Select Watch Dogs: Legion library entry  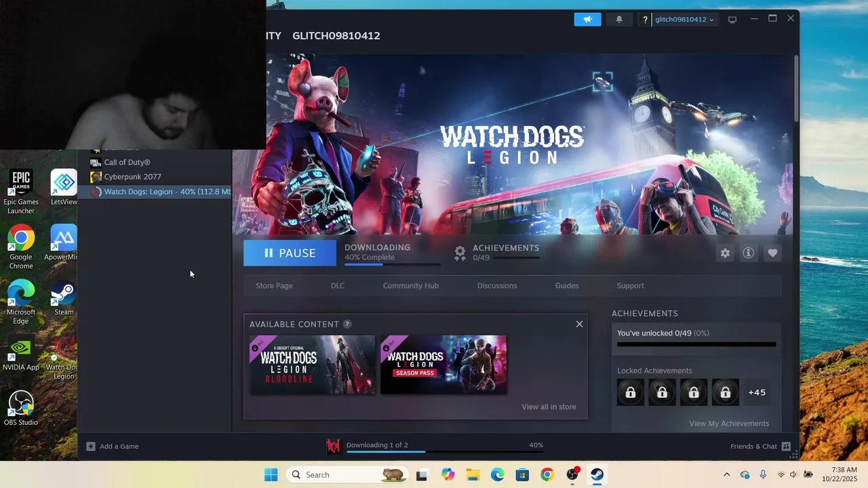pos(154,192)
